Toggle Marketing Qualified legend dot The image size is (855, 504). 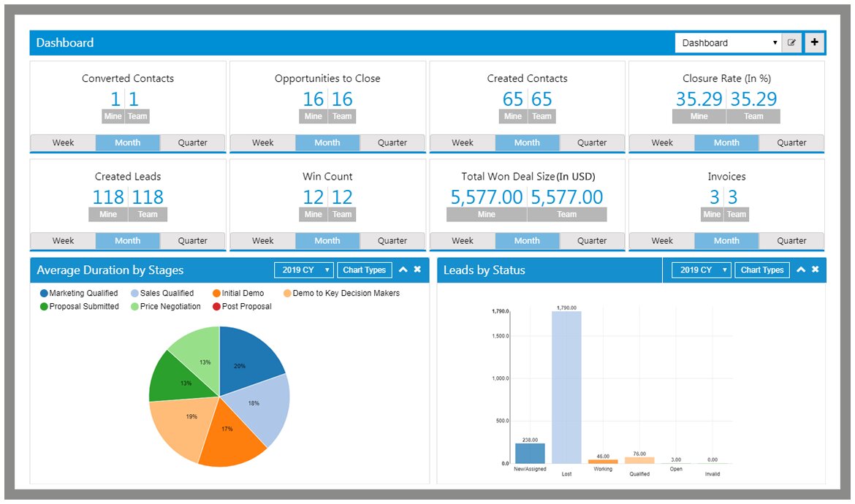coord(44,294)
